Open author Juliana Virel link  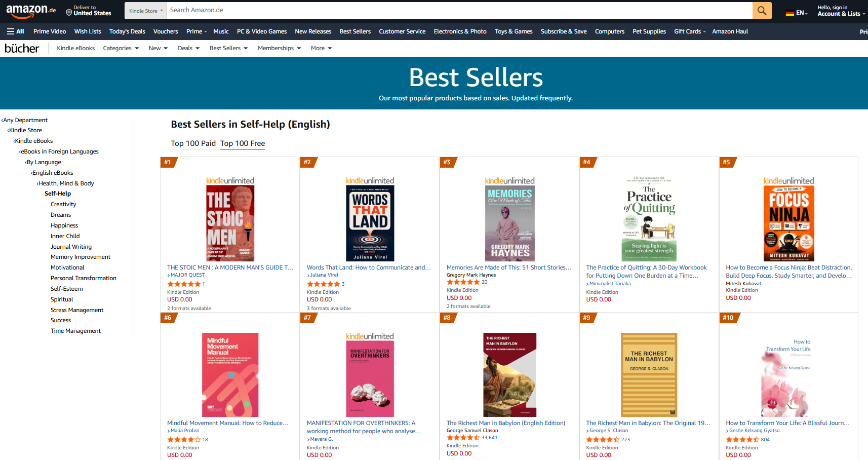324,275
